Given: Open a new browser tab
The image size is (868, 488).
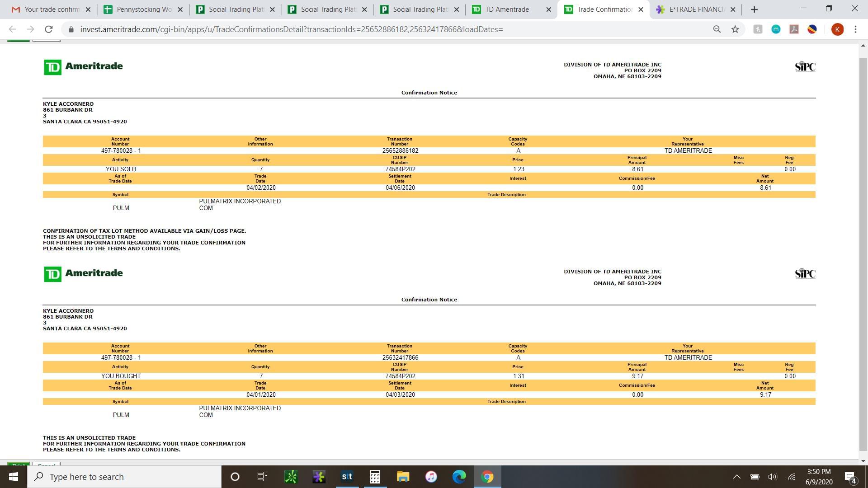Looking at the screenshot, I should point(754,9).
